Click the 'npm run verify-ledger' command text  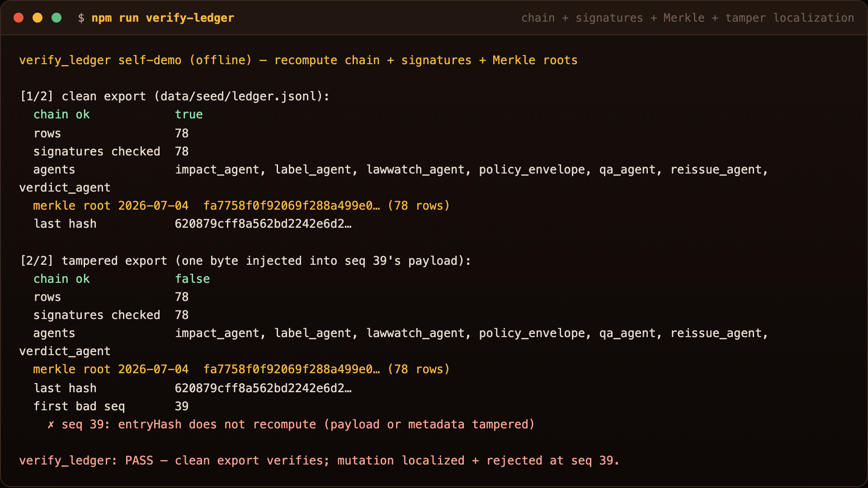(x=163, y=18)
